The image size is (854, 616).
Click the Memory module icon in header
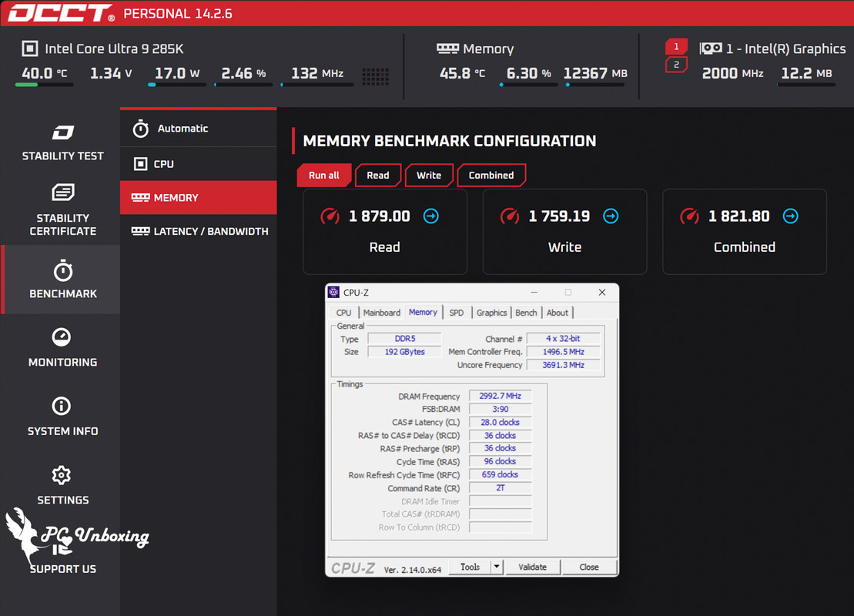point(447,49)
